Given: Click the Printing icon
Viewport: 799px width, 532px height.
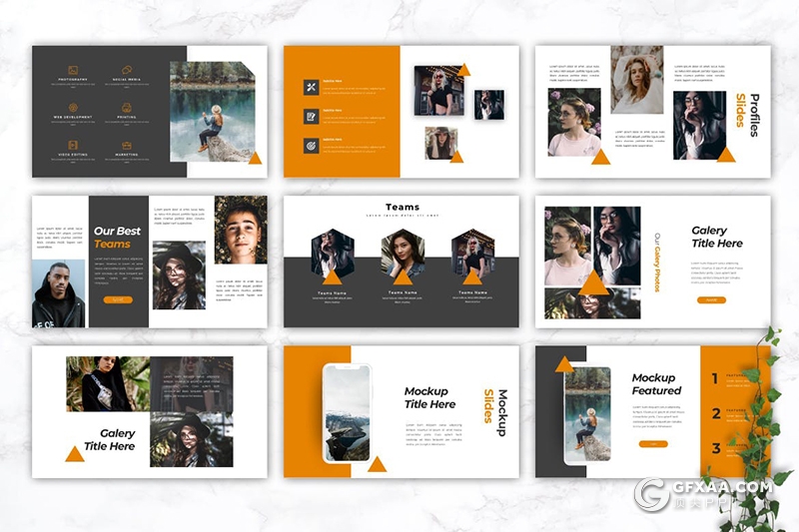Looking at the screenshot, I should [x=127, y=107].
